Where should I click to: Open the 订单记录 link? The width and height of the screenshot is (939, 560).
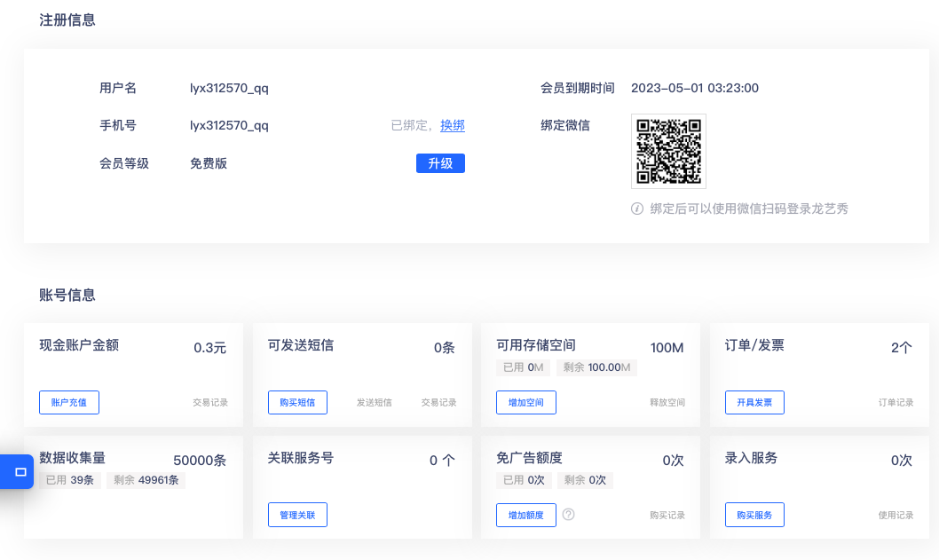[896, 403]
